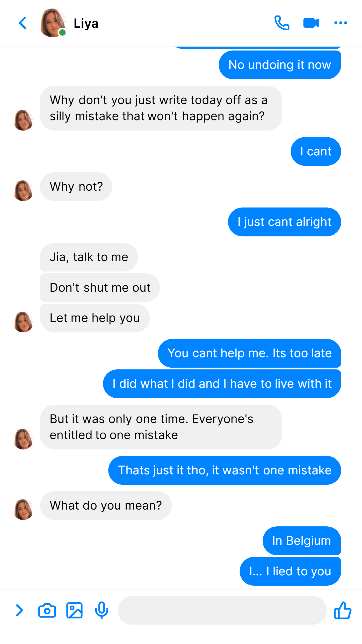Viewport: 362px width, 644px height.
Task: Select the "I... I lied to you" message
Action: (x=290, y=571)
